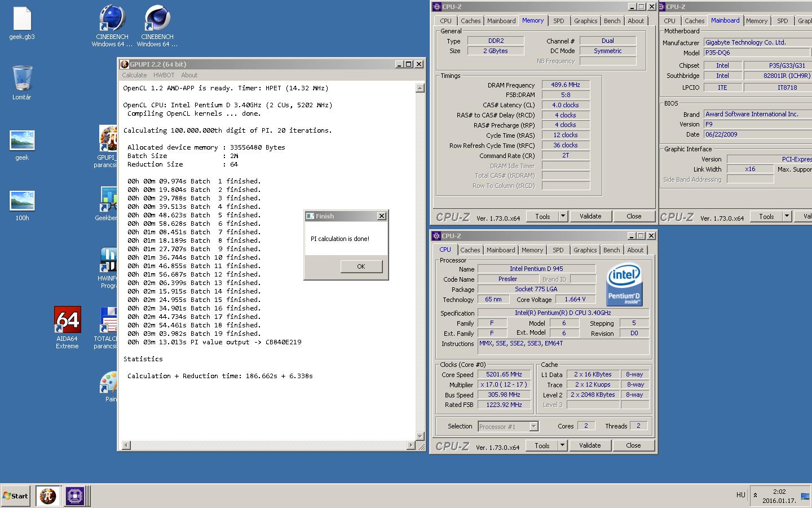Open the About menu in GPUPI
Viewport: 812px width, 508px height.
[189, 75]
